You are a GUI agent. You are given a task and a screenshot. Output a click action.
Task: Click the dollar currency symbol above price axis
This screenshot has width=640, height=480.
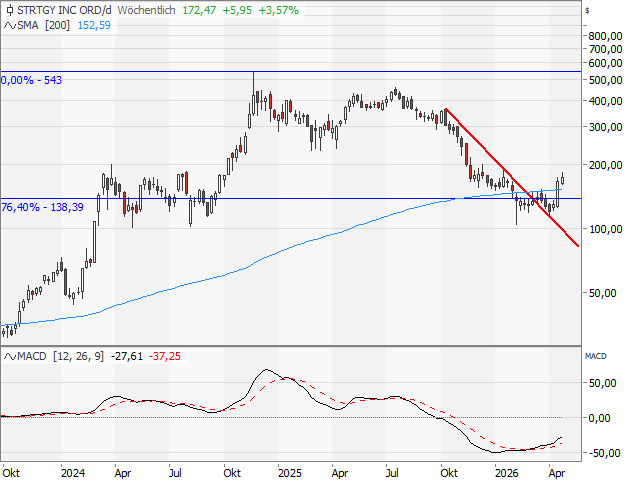point(587,9)
